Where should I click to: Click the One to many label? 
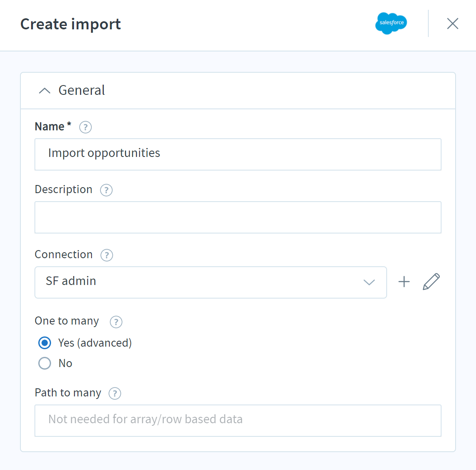[67, 321]
